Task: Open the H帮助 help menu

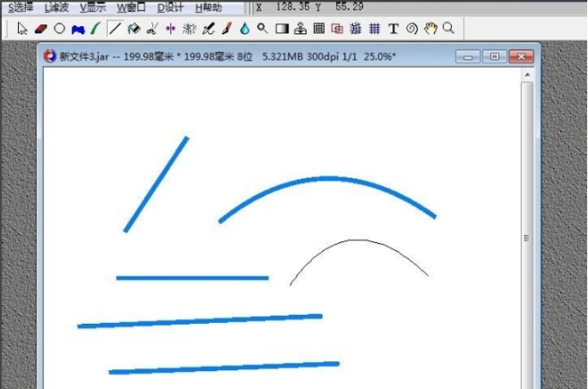Action: tap(208, 7)
